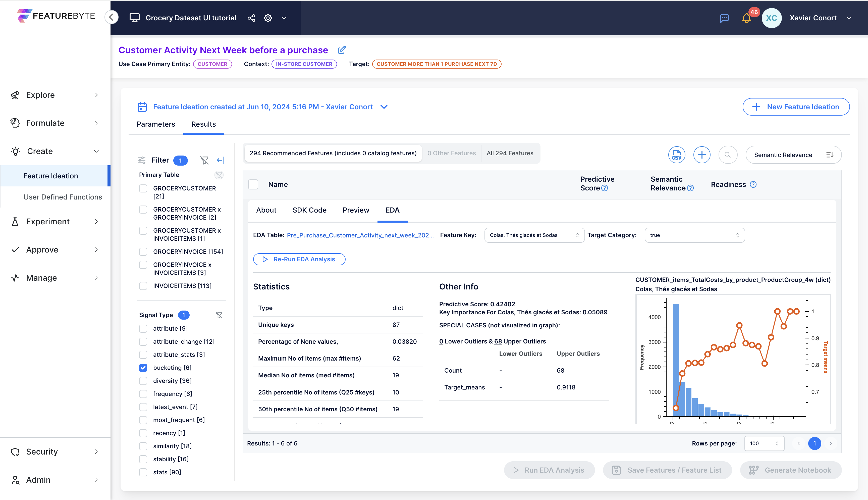
Task: Click the CUSTOMER primary entity tag
Action: (212, 64)
